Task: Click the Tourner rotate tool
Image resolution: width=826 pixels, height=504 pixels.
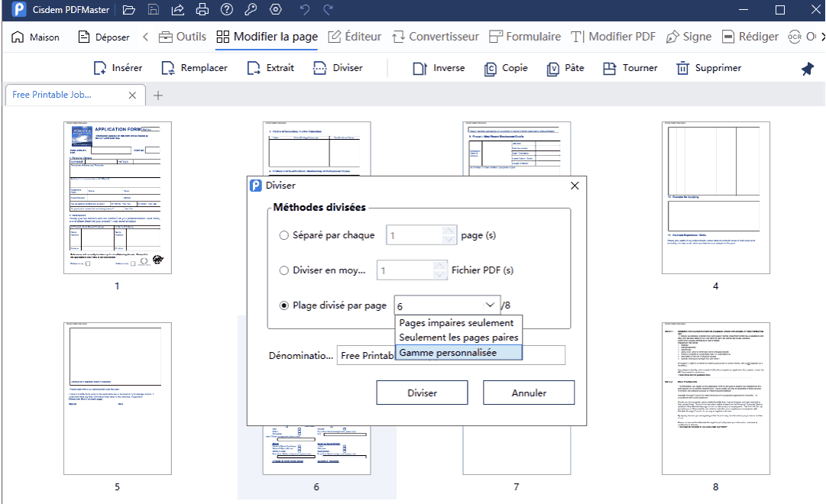Action: (x=630, y=68)
